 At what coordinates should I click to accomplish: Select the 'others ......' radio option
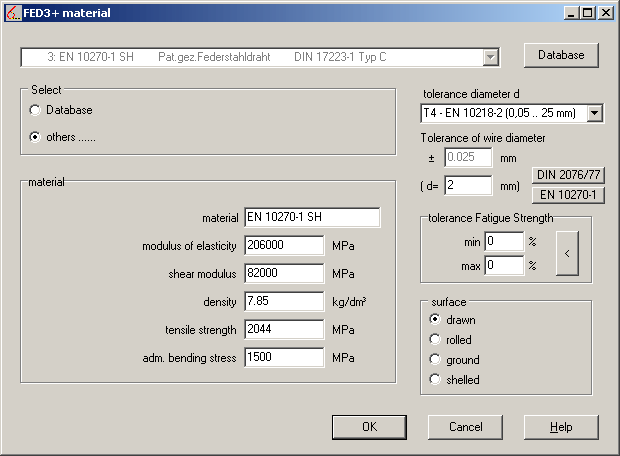36,137
